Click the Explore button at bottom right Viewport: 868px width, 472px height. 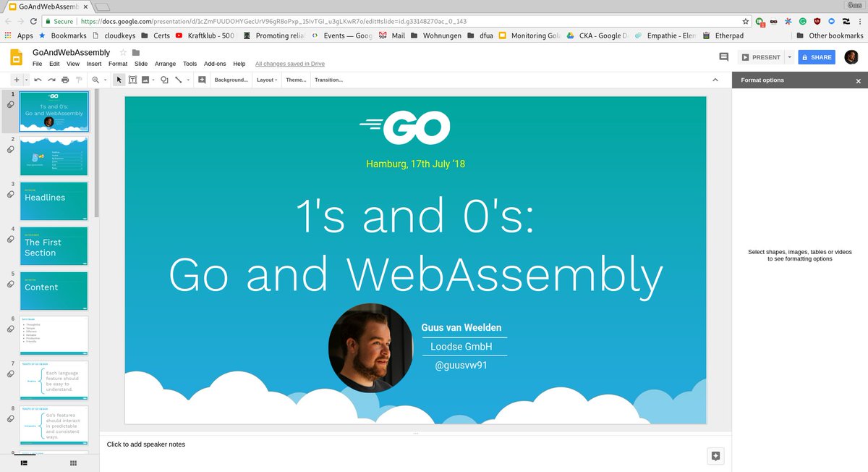coord(715,455)
